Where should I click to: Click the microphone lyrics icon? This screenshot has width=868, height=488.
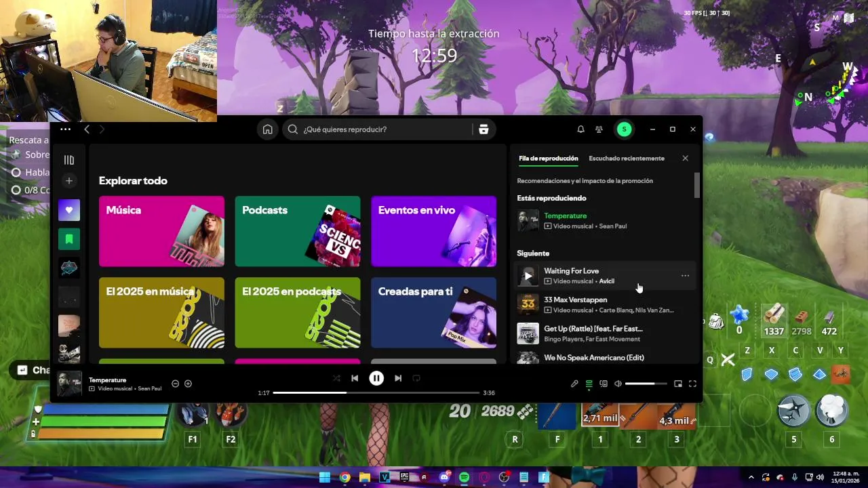tap(574, 384)
